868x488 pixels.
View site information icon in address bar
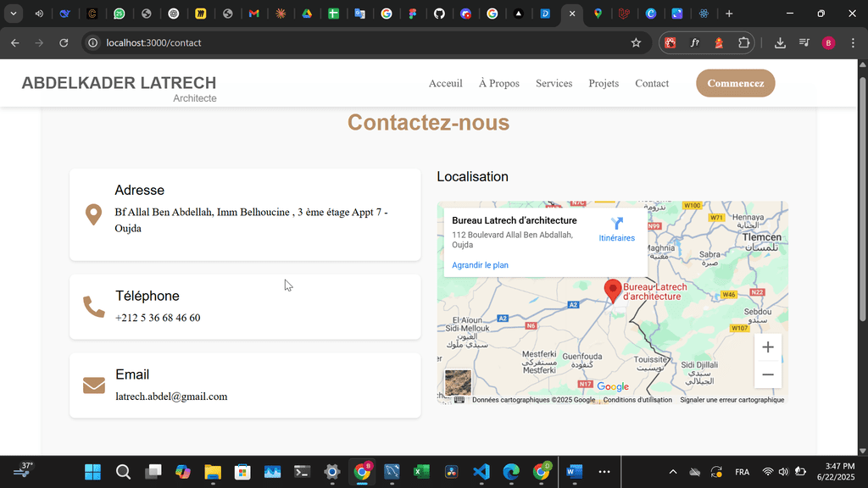coord(93,42)
